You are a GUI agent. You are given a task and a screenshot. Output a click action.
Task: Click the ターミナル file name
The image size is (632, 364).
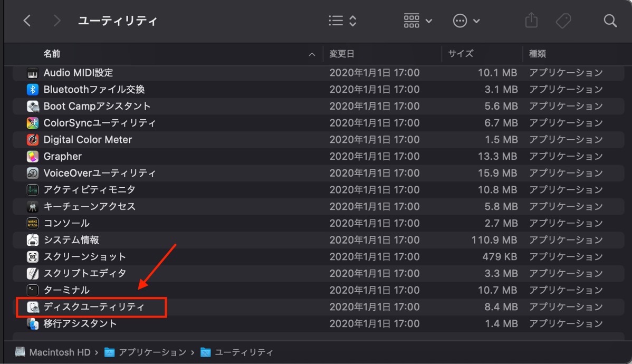(66, 290)
